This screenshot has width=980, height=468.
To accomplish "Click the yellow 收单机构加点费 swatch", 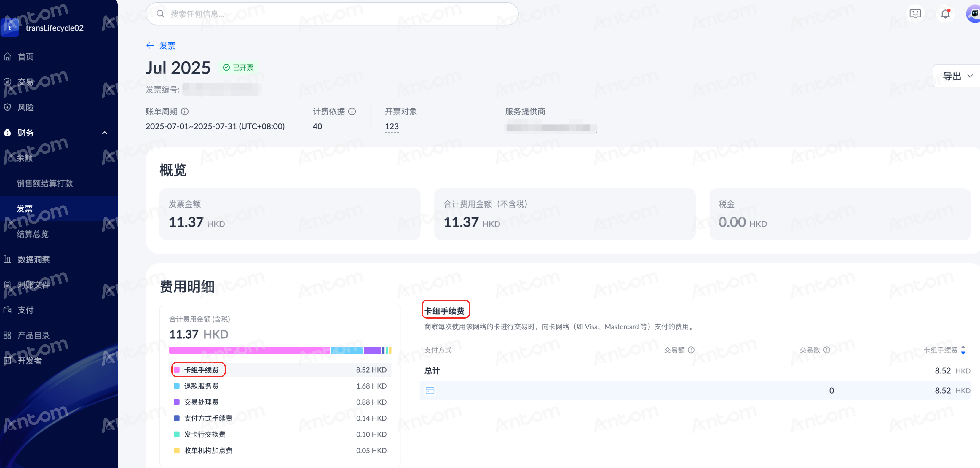I will [x=176, y=451].
